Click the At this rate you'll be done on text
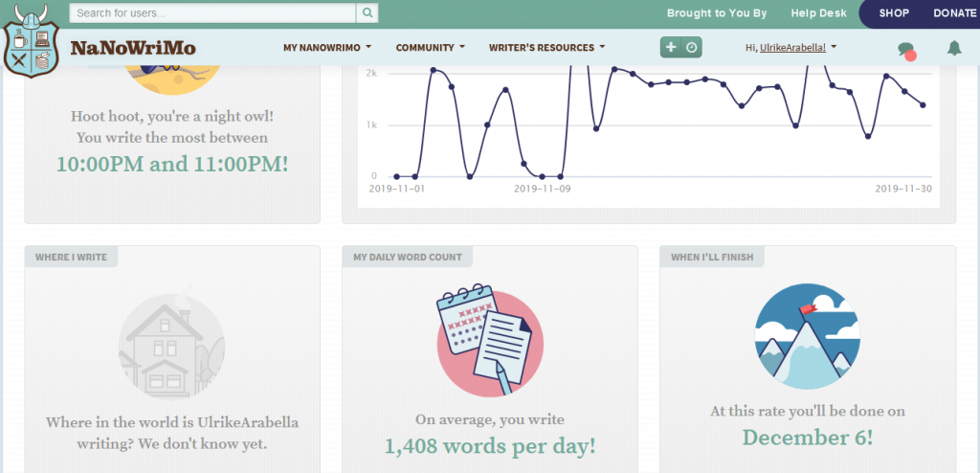 tap(808, 411)
